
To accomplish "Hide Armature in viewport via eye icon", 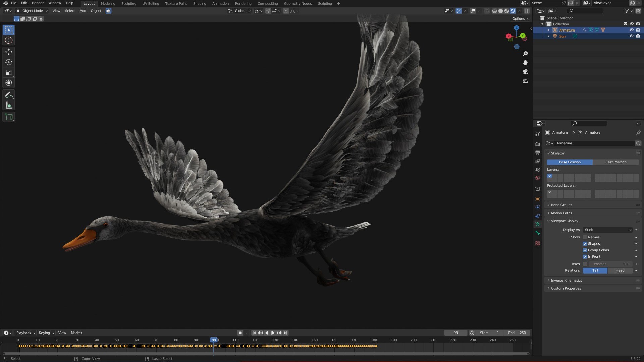I will [x=632, y=30].
